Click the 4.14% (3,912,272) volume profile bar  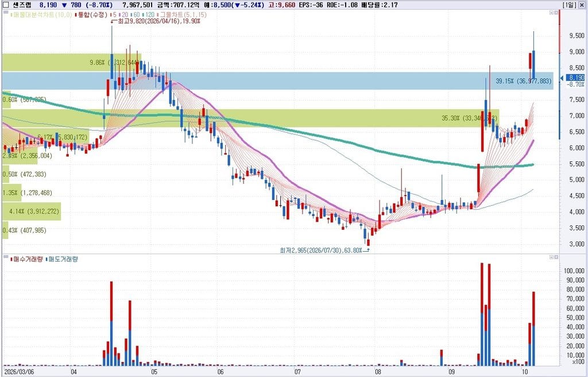(x=32, y=211)
